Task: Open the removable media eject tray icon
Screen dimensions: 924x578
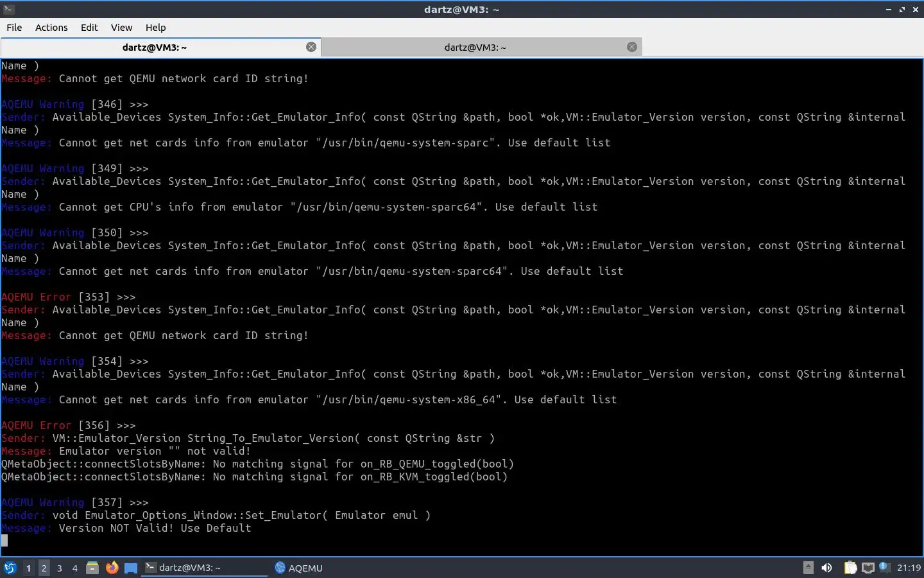Action: click(809, 568)
